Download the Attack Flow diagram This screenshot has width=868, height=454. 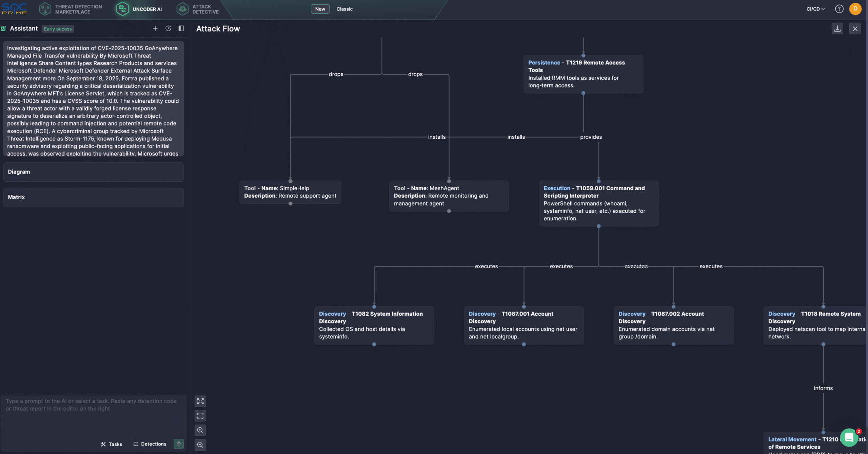837,29
